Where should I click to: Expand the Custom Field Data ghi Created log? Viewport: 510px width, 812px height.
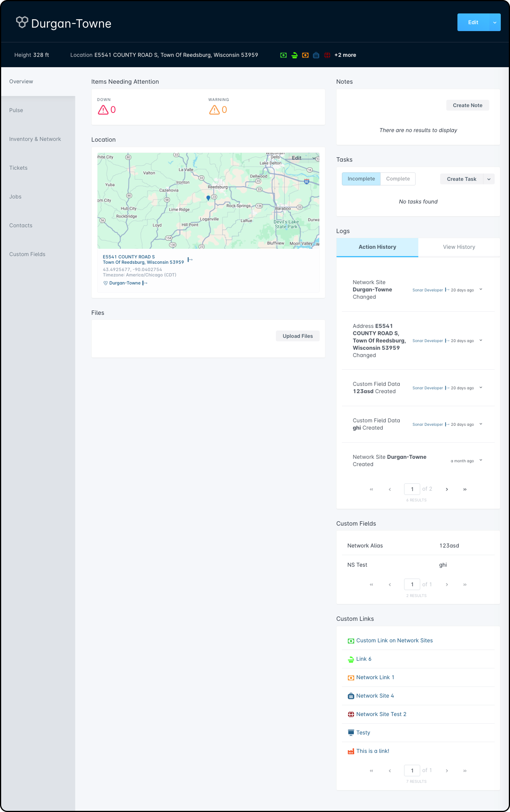pyautogui.click(x=481, y=424)
